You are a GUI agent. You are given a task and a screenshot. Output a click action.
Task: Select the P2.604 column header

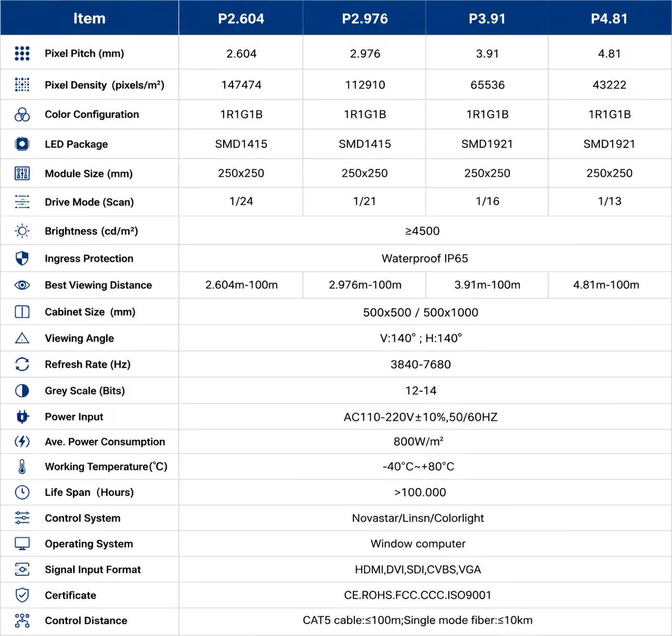[x=241, y=18]
